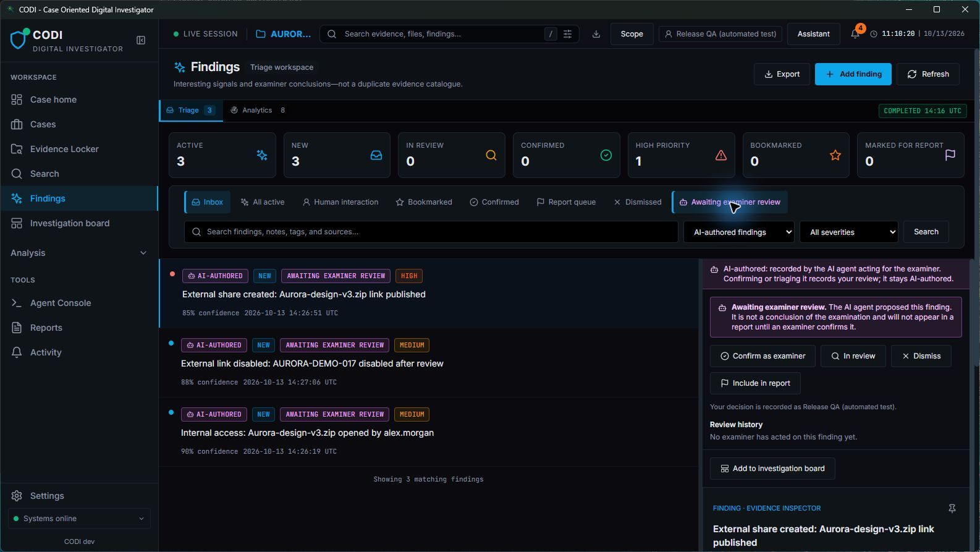
Task: Switch to the Analytics tab
Action: 258,110
